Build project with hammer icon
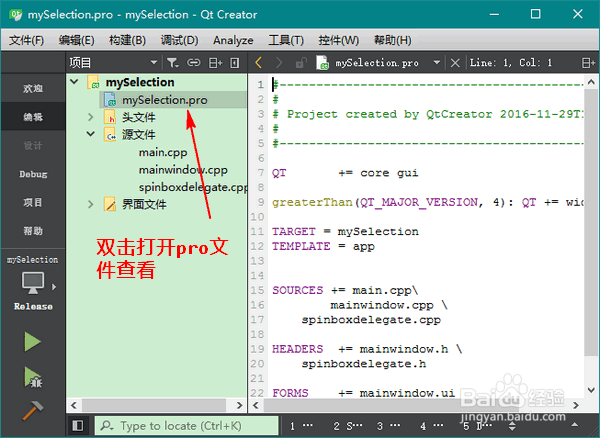600x438 pixels. click(33, 410)
